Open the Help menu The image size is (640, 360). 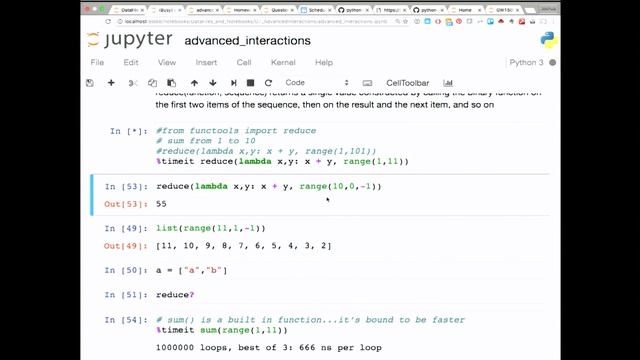(x=324, y=62)
